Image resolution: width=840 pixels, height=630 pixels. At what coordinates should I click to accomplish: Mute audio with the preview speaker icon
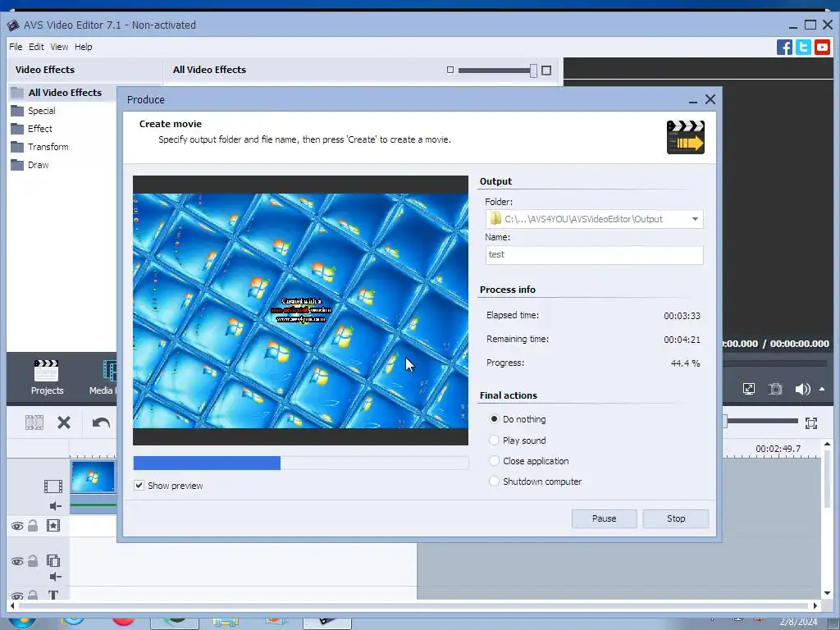pos(802,389)
